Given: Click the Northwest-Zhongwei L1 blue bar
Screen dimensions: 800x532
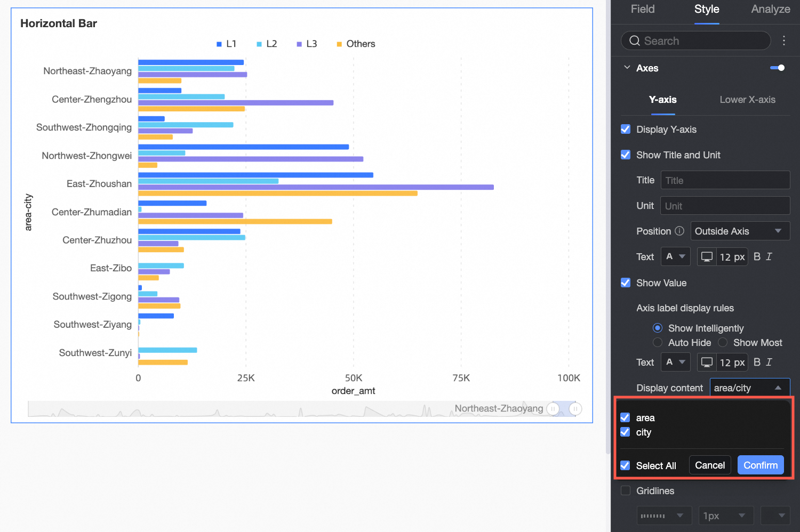Looking at the screenshot, I should tap(244, 147).
